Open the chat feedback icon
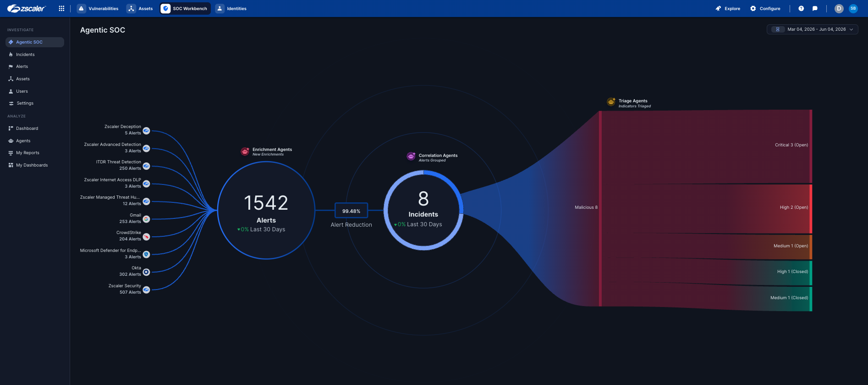 tap(815, 8)
